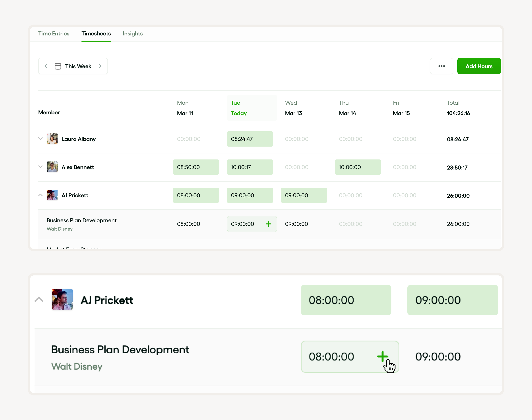Image resolution: width=532 pixels, height=420 pixels.
Task: Collapse AJ Prickett in the zoomed panel
Action: pyautogui.click(x=39, y=299)
